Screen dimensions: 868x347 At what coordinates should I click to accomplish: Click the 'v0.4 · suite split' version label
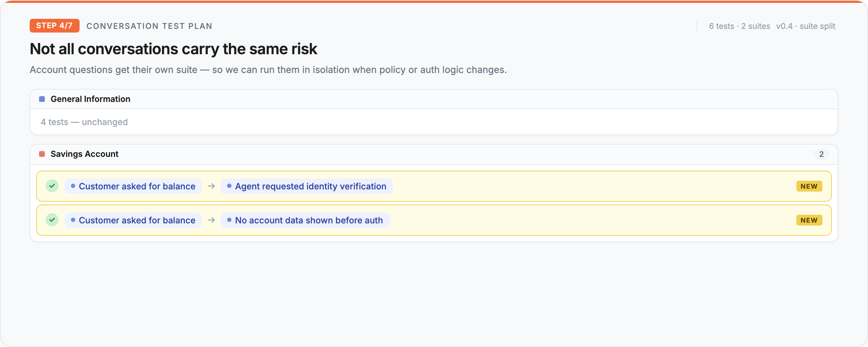coord(805,26)
